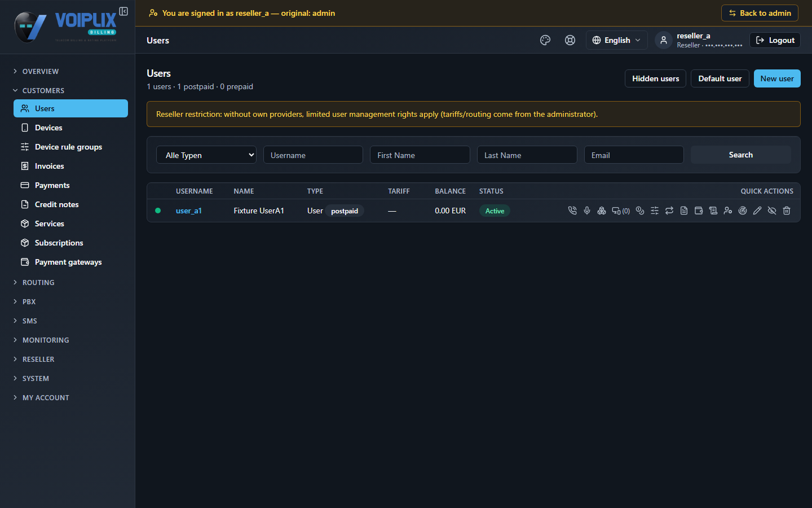The width and height of the screenshot is (812, 508).
Task: Click the radar icon for user_a1
Action: [x=743, y=211]
